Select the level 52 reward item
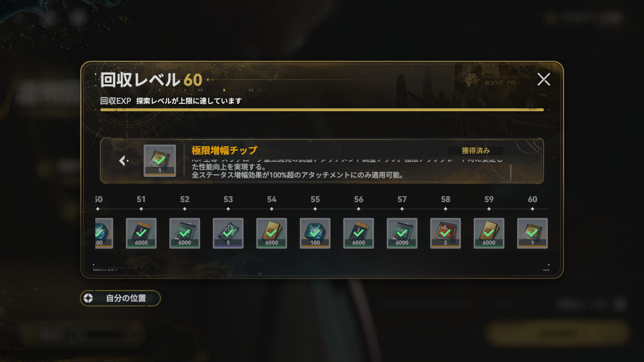This screenshot has width=644, height=362. (x=185, y=233)
